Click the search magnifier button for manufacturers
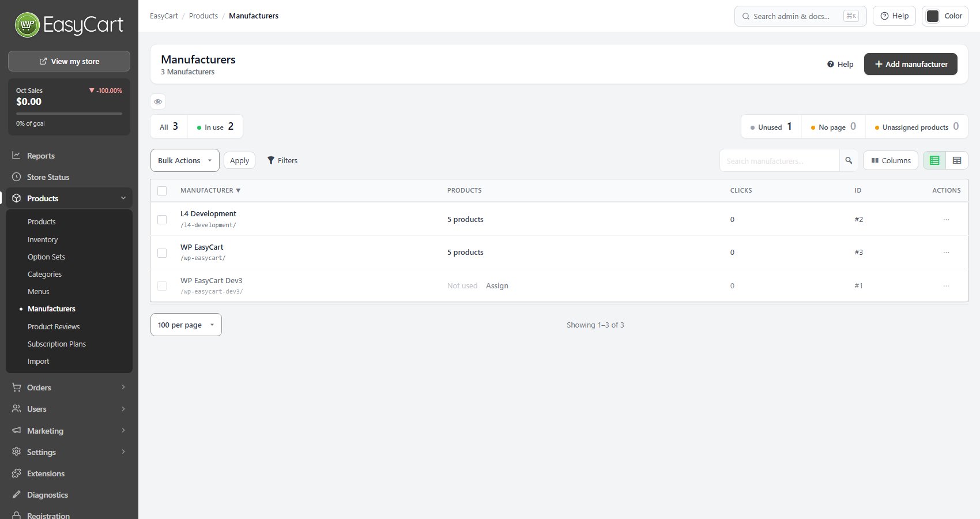This screenshot has width=980, height=519. tap(849, 160)
